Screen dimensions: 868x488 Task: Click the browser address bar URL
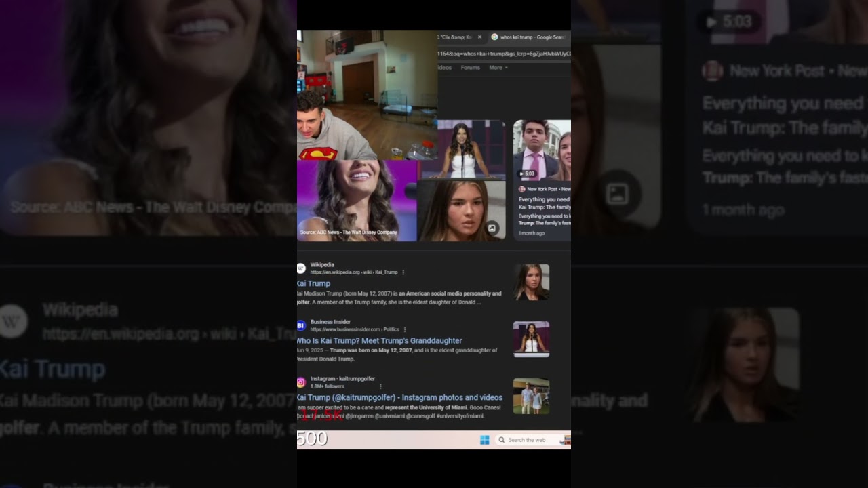pos(504,53)
